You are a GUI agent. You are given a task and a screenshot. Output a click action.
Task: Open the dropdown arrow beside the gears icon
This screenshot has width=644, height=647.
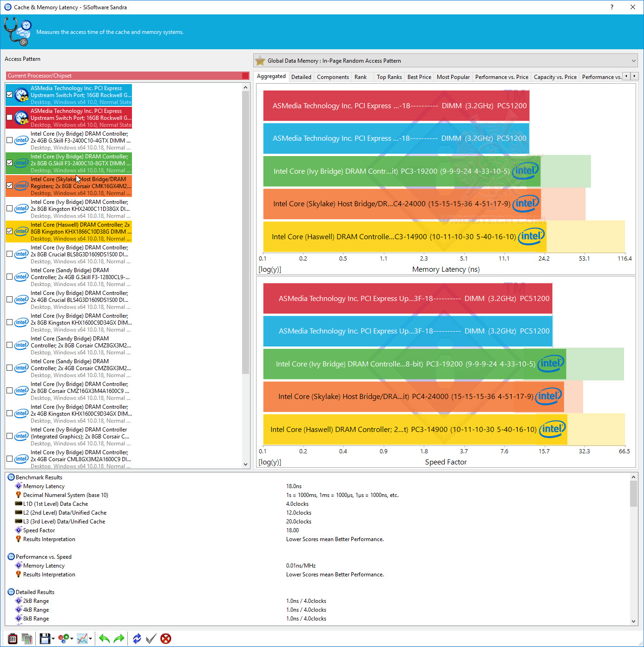pyautogui.click(x=72, y=639)
